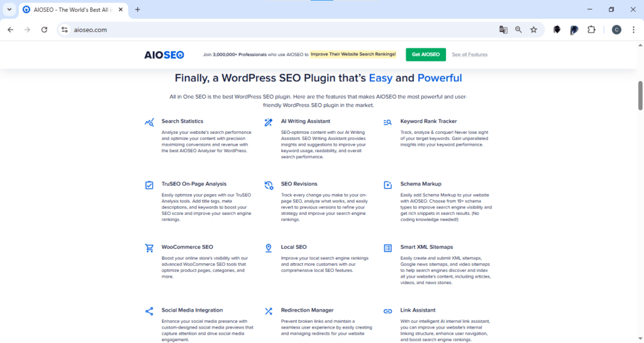
Task: Click the 'Join 3,000,000+ Professionals' text
Action: (235, 55)
